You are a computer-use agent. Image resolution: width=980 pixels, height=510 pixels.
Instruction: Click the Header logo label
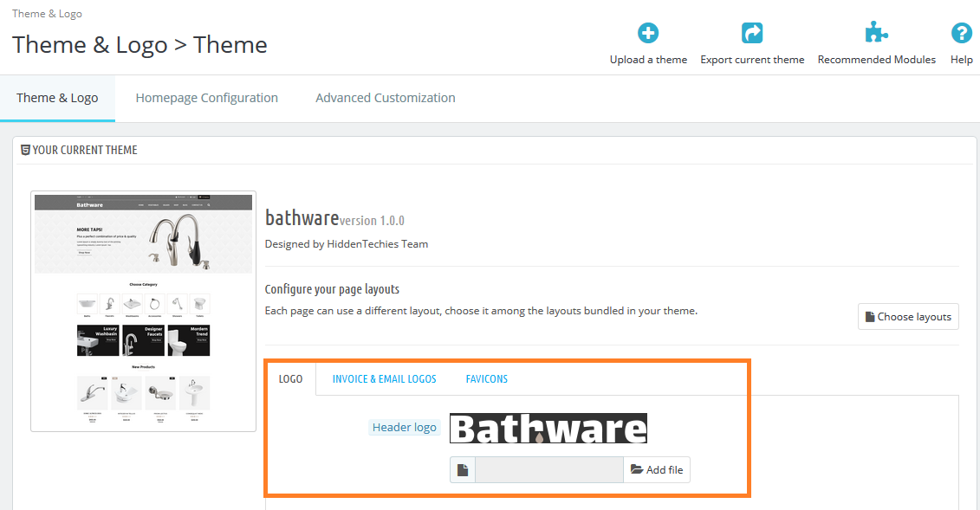404,428
